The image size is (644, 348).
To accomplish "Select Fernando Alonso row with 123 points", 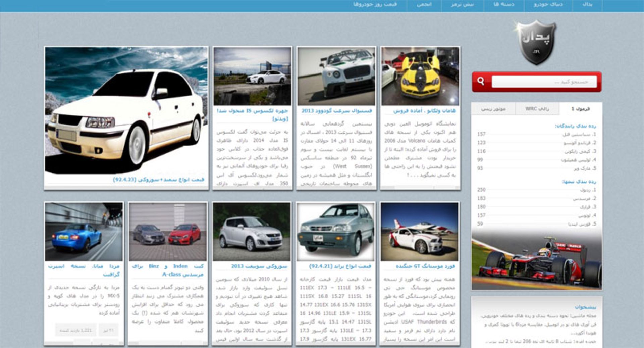I will coord(536,143).
